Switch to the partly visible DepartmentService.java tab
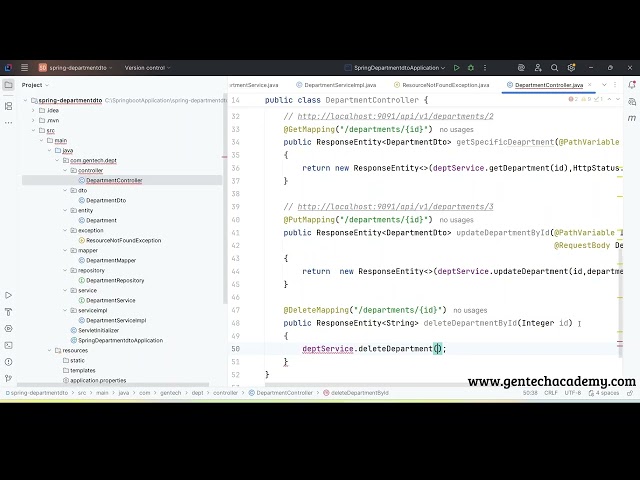640x480 pixels. point(254,85)
